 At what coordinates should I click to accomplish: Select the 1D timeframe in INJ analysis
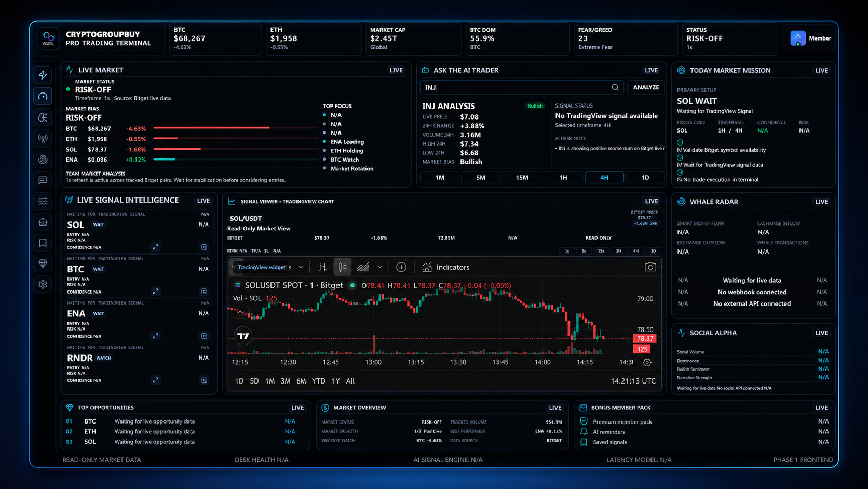(x=645, y=177)
